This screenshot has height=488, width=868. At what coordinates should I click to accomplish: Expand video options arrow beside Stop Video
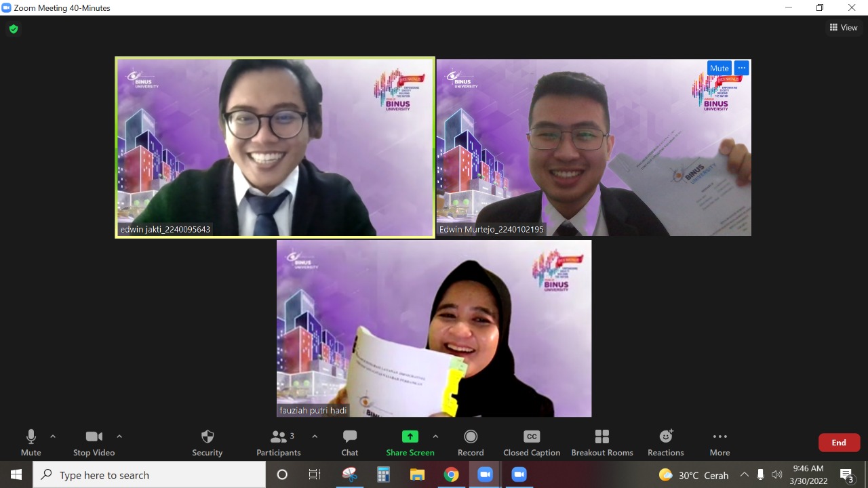pyautogui.click(x=119, y=436)
